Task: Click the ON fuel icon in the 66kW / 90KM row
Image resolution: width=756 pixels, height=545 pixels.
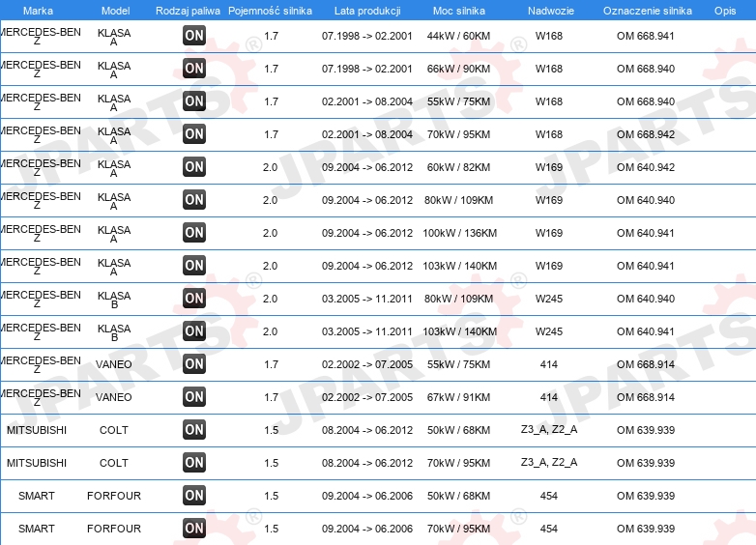Action: tap(194, 69)
